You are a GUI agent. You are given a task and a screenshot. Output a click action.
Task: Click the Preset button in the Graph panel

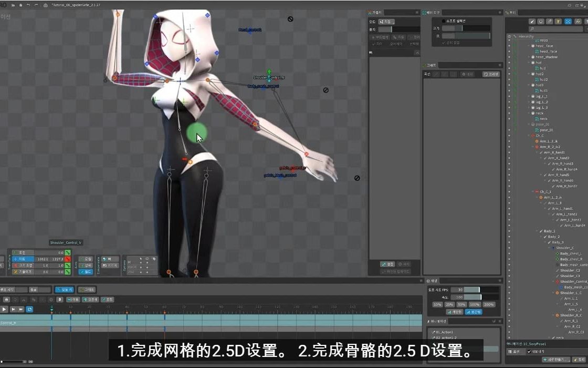(491, 74)
